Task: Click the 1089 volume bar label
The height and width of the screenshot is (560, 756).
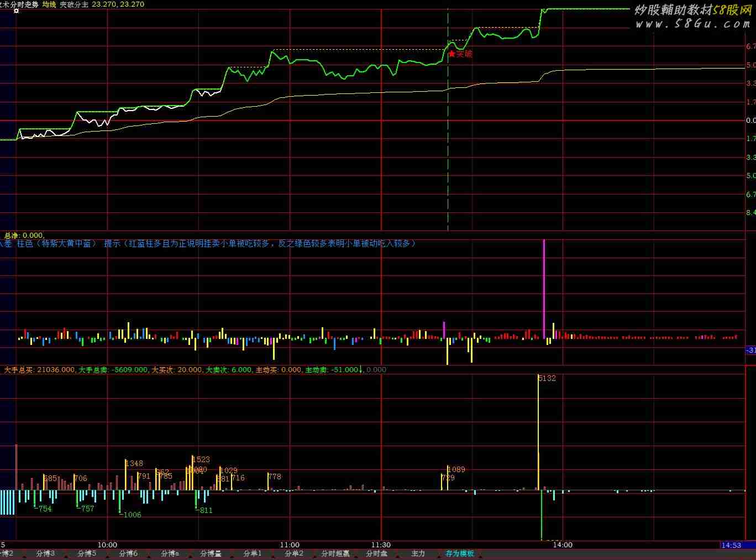Action: click(456, 469)
